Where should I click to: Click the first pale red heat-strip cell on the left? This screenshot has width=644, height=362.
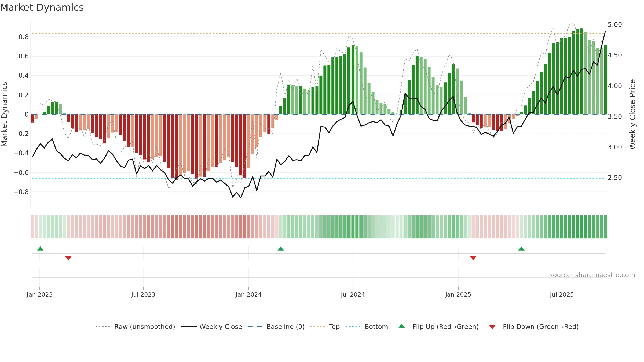tap(32, 227)
